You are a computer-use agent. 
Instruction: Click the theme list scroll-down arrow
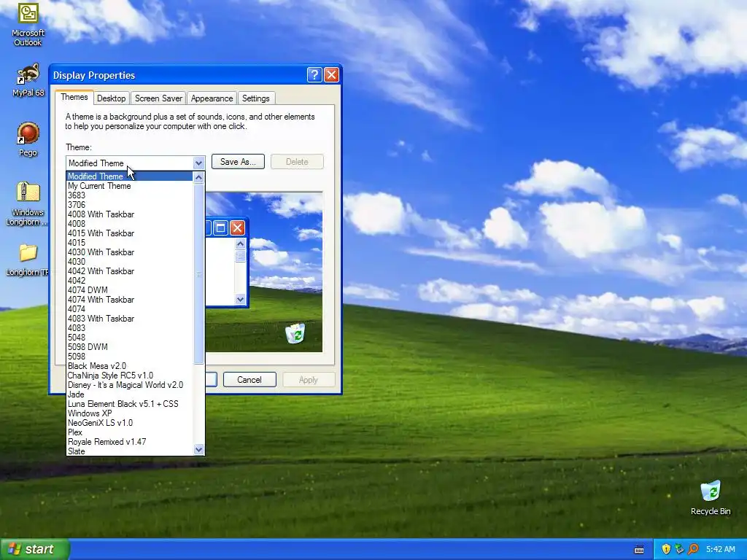[x=198, y=449]
